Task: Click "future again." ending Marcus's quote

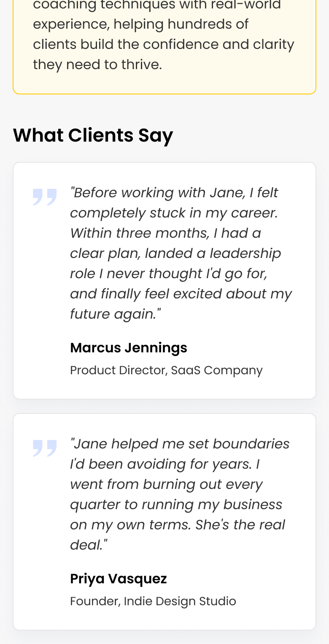Action: click(x=116, y=314)
